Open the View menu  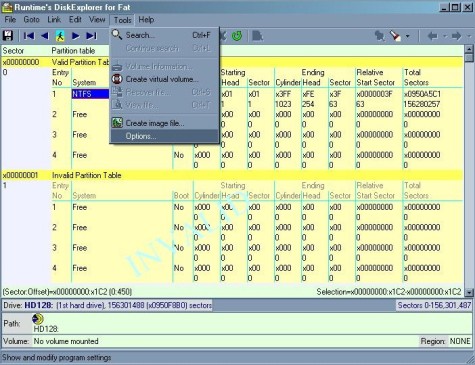(x=97, y=20)
